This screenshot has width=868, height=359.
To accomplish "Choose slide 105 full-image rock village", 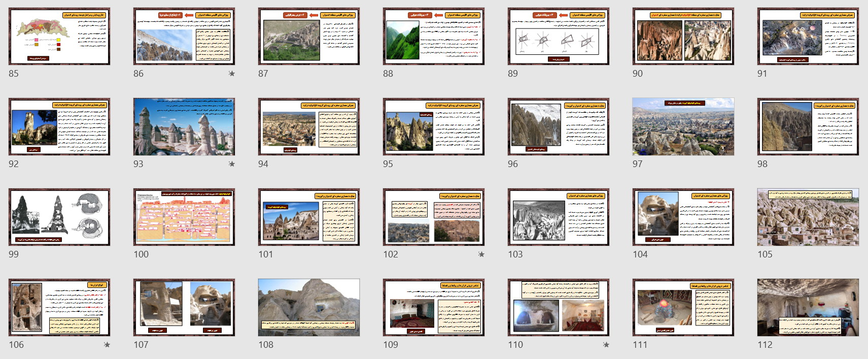I will coord(808,217).
